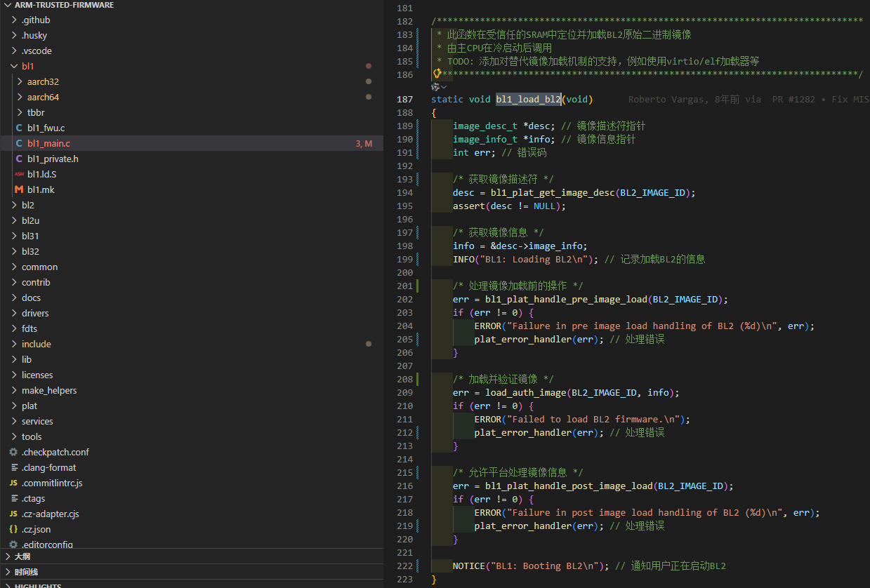Click the C file icon of bl1_fwu.c

click(19, 128)
